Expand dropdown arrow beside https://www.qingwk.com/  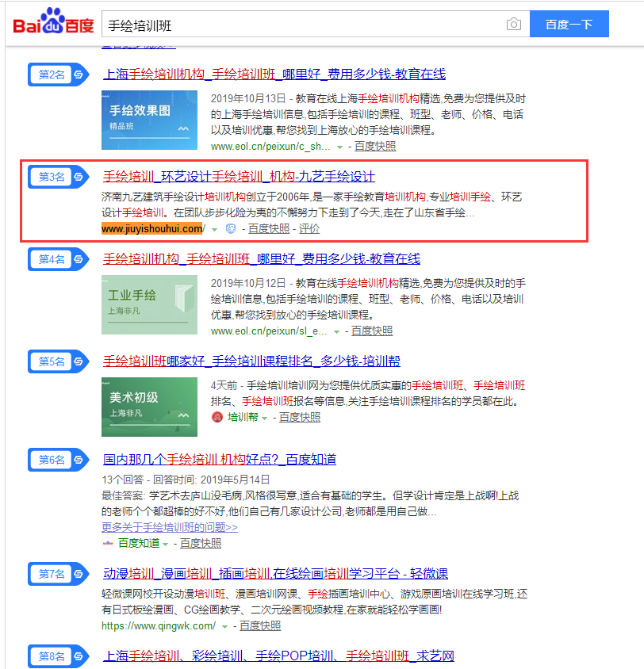click(x=224, y=627)
